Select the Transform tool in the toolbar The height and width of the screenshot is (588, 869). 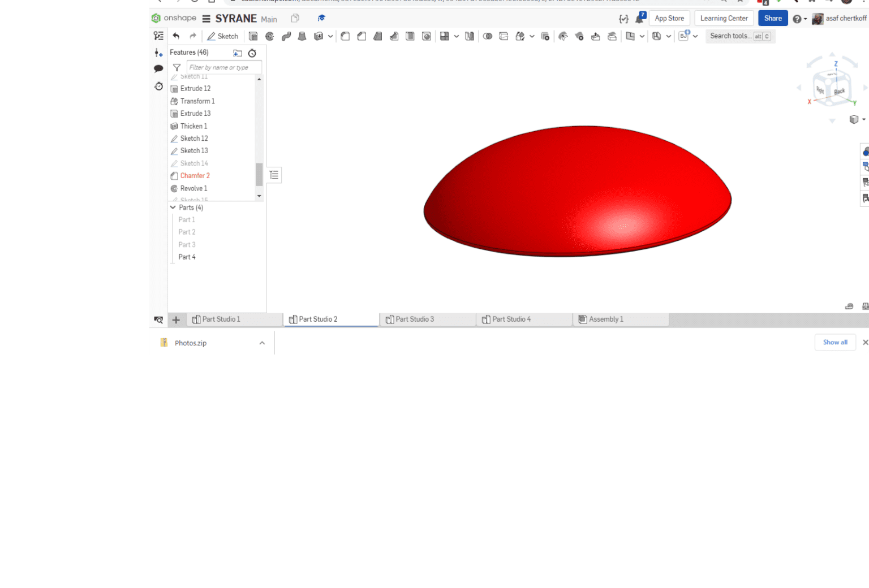(x=520, y=36)
